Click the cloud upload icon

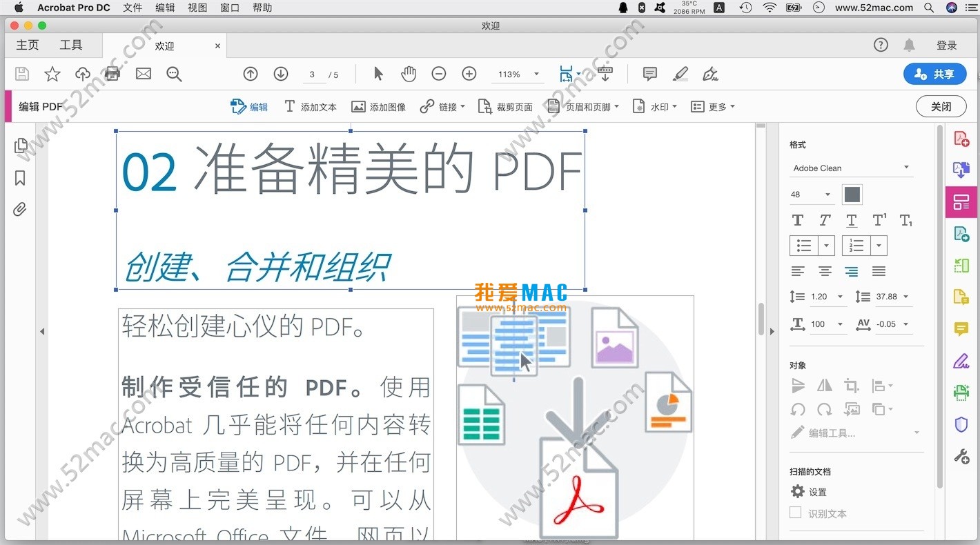(83, 74)
